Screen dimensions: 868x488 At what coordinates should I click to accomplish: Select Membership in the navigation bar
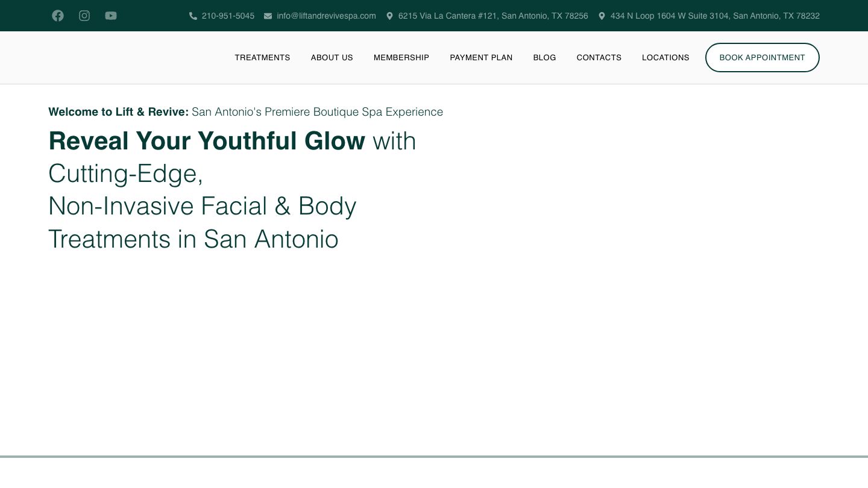click(x=401, y=58)
